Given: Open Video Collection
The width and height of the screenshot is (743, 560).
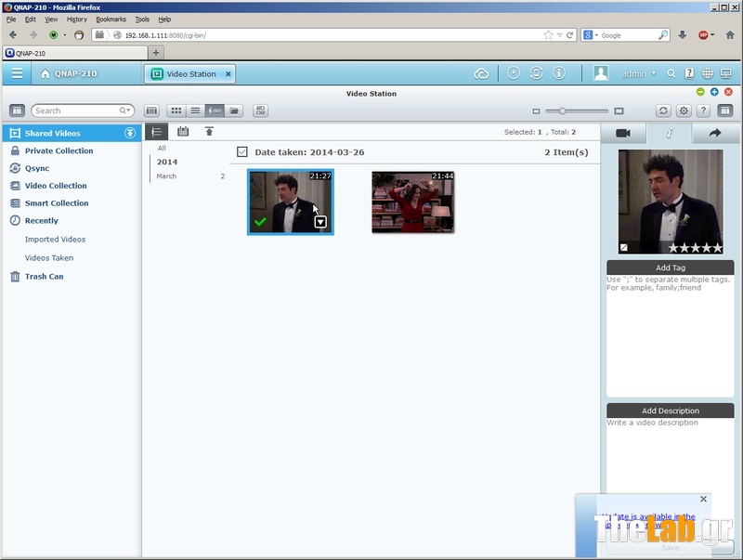Looking at the screenshot, I should click(56, 186).
